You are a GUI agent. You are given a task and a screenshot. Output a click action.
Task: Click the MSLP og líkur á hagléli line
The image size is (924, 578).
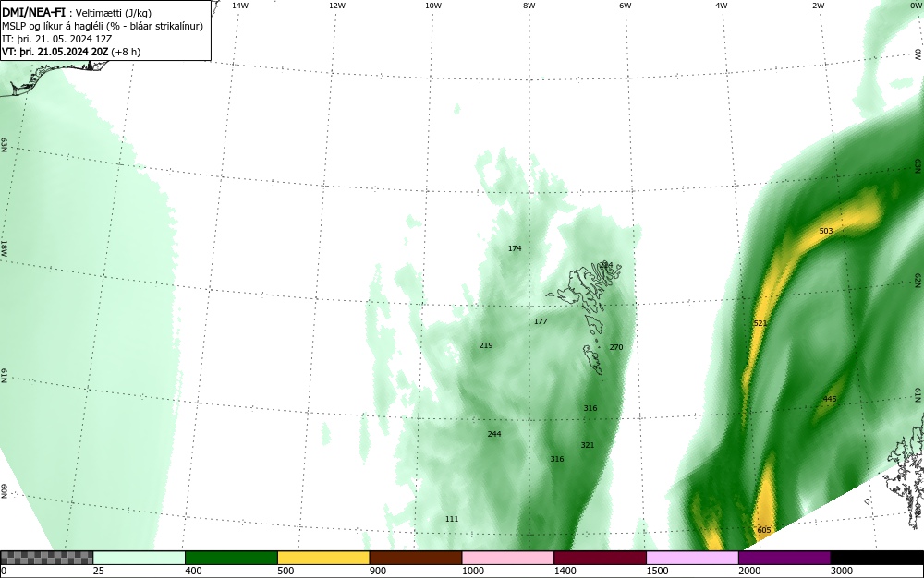[103, 26]
